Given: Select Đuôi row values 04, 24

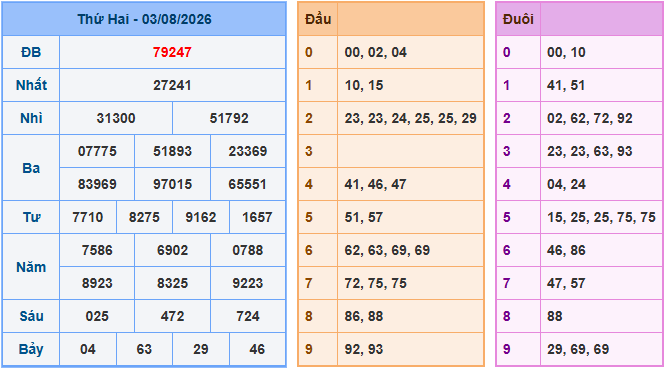Looking at the screenshot, I should click(566, 184).
